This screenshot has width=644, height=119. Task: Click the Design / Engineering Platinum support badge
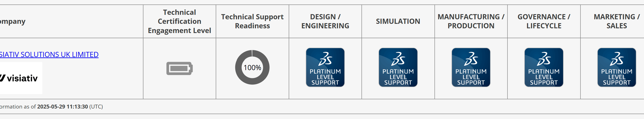point(325,67)
